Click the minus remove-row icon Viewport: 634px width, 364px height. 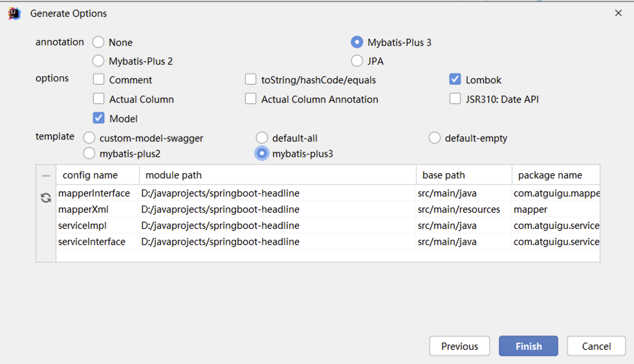(x=46, y=176)
